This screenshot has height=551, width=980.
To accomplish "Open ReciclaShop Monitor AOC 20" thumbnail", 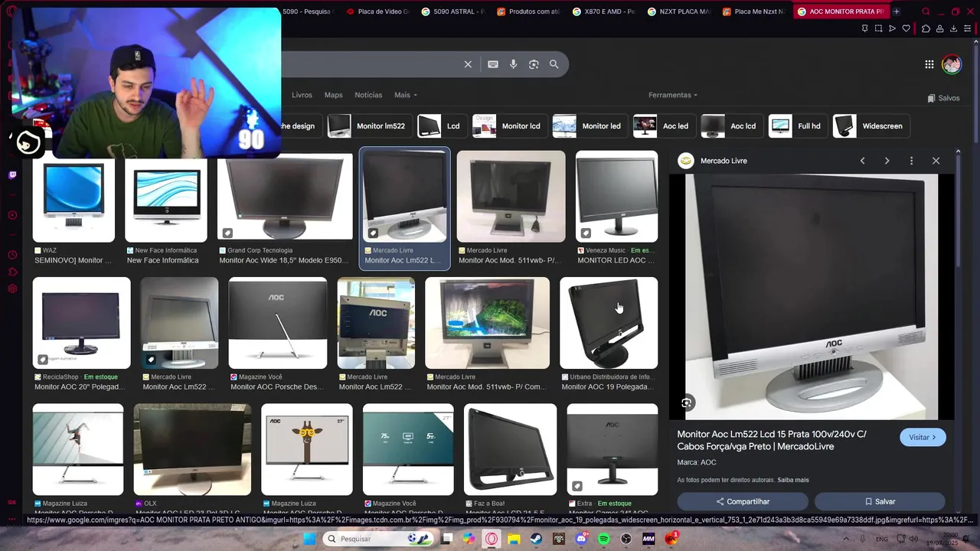I will [x=81, y=323].
